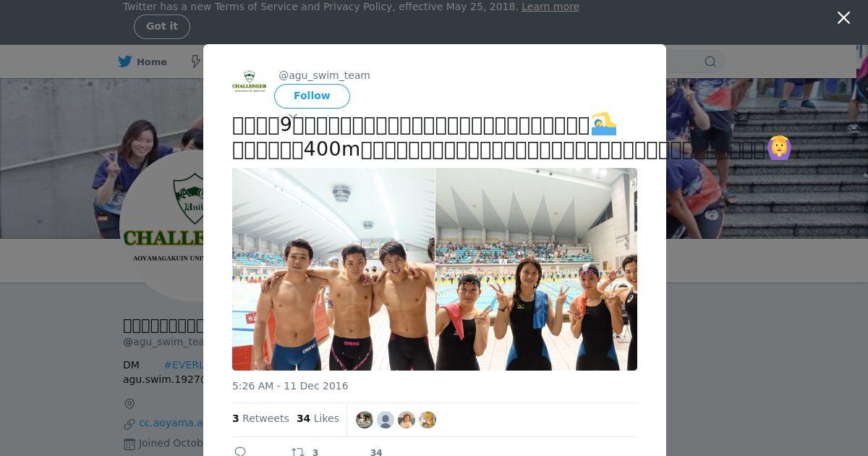Dismiss the policy notice with Got it
868x456 pixels.
(x=162, y=26)
